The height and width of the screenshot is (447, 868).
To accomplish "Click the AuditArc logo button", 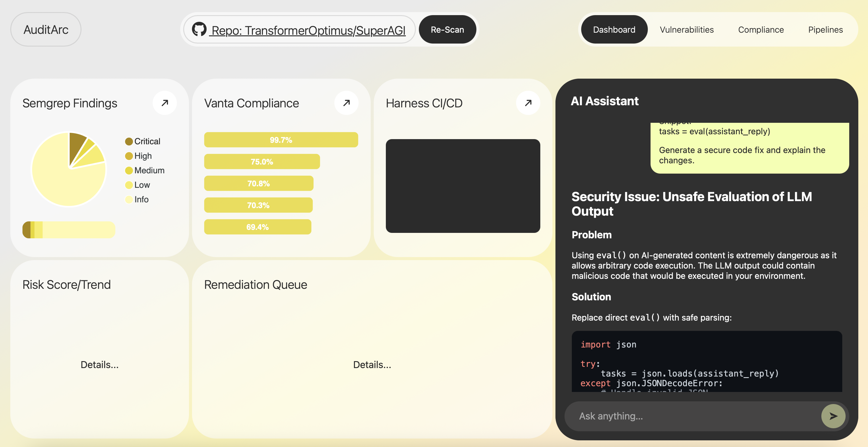I will (x=46, y=30).
